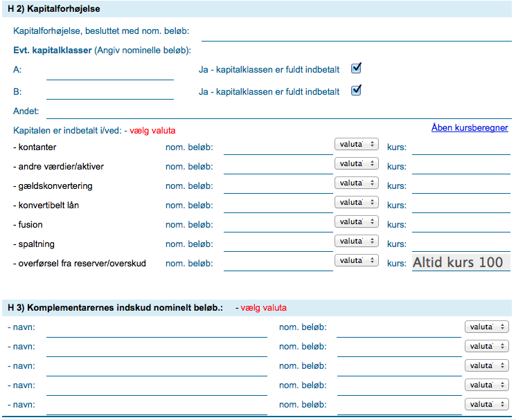Select the H 2) Kapitalforhøjelse heading
This screenshot has height=420, width=516.
pyautogui.click(x=54, y=9)
